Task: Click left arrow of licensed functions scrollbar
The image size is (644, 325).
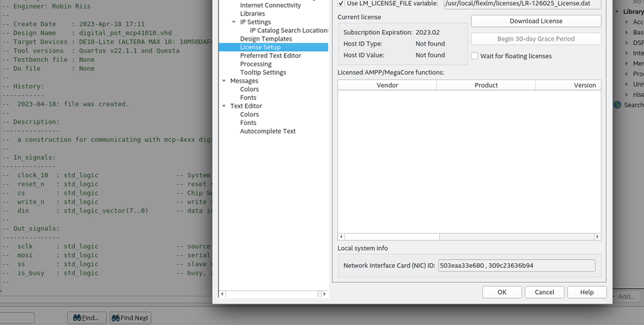Action: [x=341, y=237]
